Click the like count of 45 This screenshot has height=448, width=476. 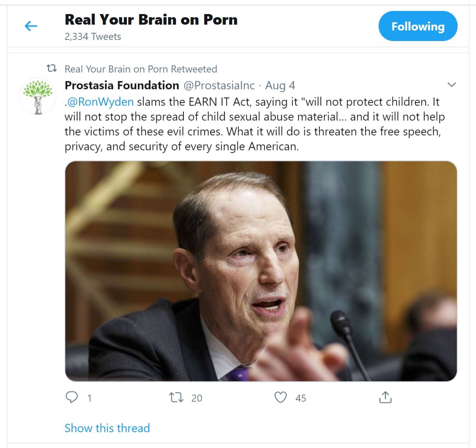301,398
